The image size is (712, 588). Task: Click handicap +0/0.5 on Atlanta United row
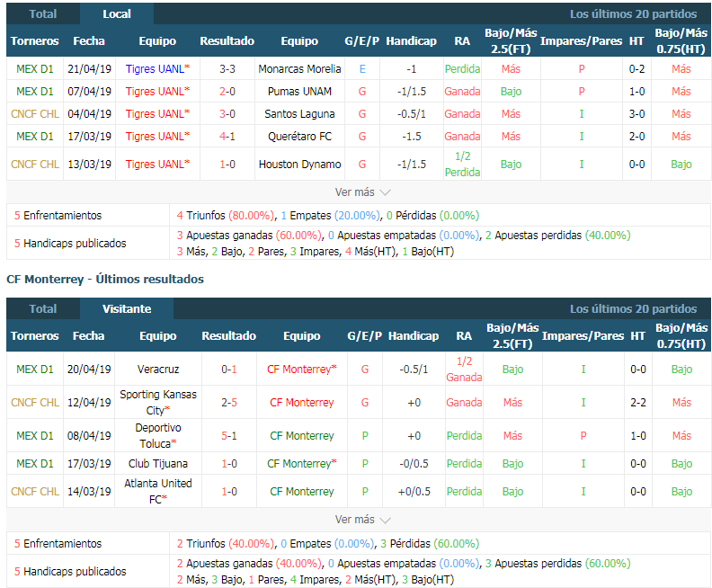(x=414, y=491)
